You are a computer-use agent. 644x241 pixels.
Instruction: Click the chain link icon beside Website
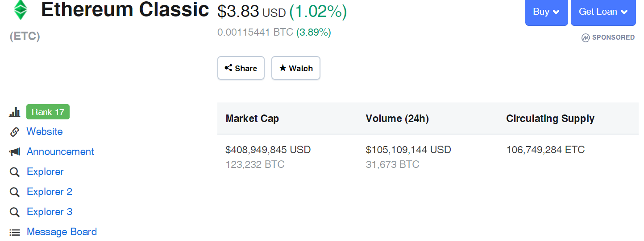point(15,132)
